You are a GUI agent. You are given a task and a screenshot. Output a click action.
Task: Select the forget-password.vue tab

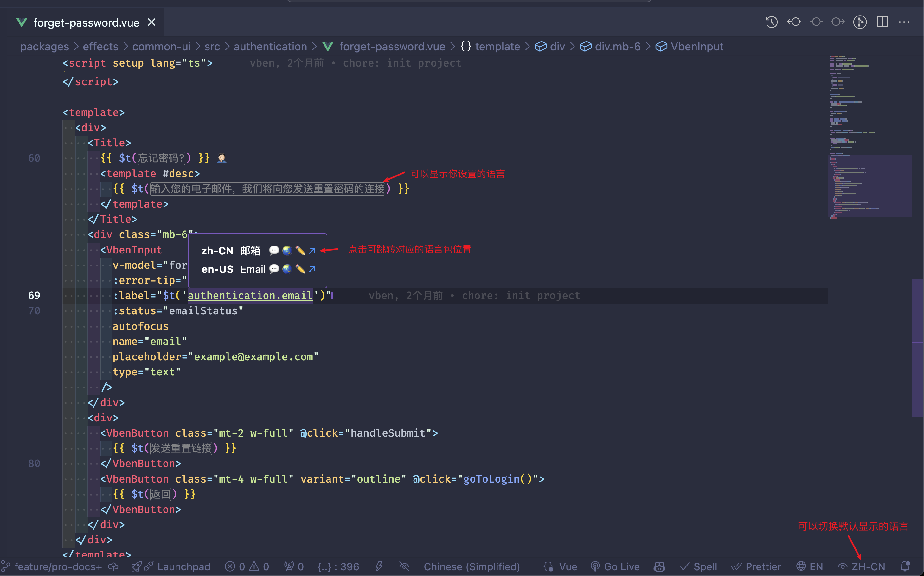86,23
